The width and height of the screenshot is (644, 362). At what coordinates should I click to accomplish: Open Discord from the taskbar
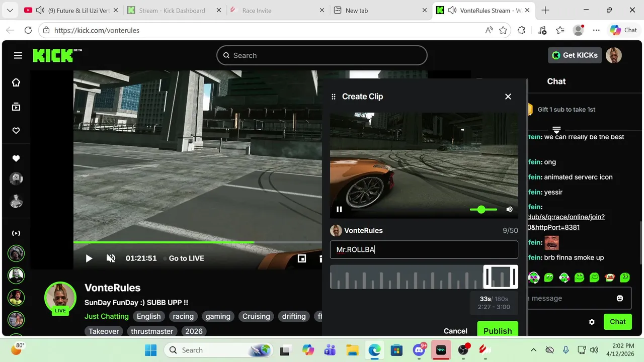419,350
